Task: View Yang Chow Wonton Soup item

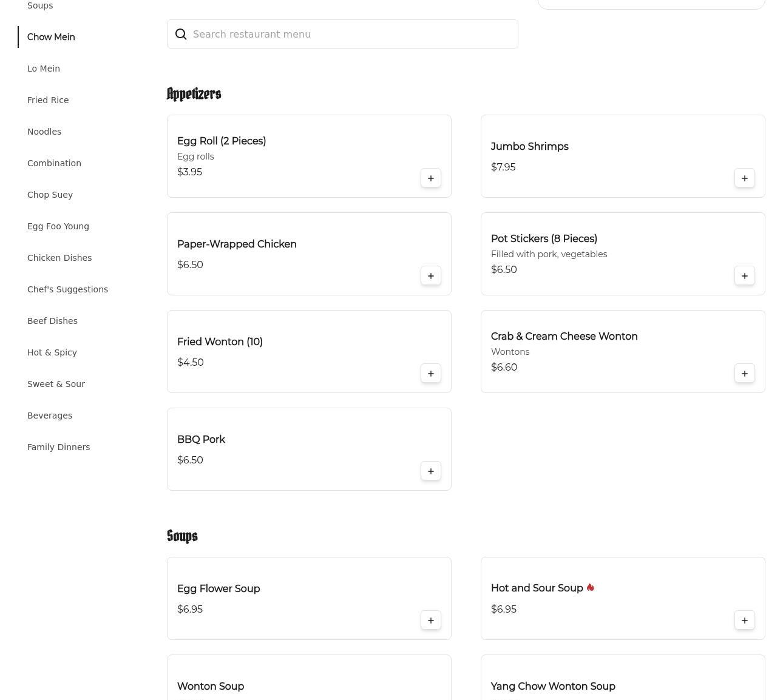Action: click(x=553, y=686)
